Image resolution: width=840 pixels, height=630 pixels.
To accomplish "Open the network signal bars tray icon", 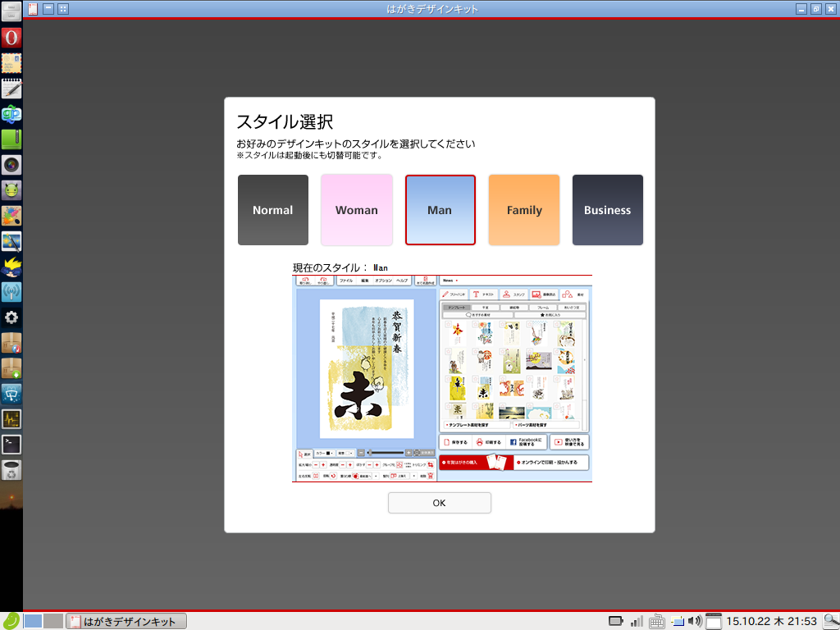I will pos(637,621).
